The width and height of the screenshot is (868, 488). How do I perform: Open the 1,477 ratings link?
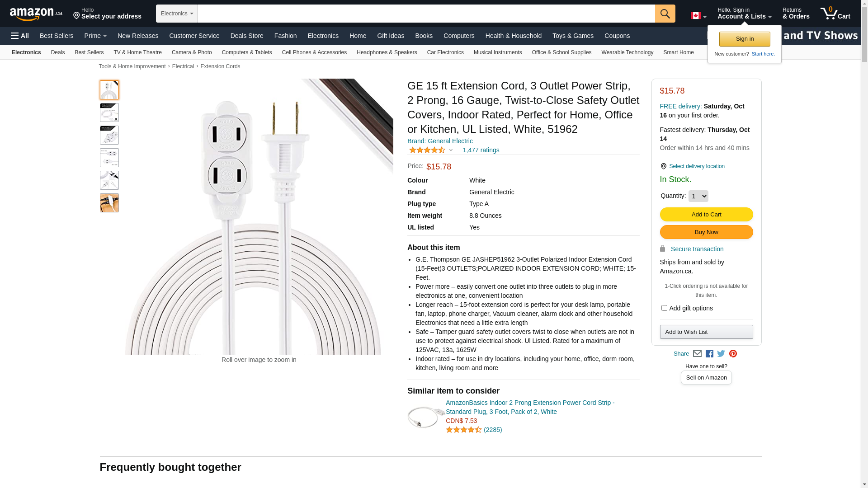coord(481,150)
